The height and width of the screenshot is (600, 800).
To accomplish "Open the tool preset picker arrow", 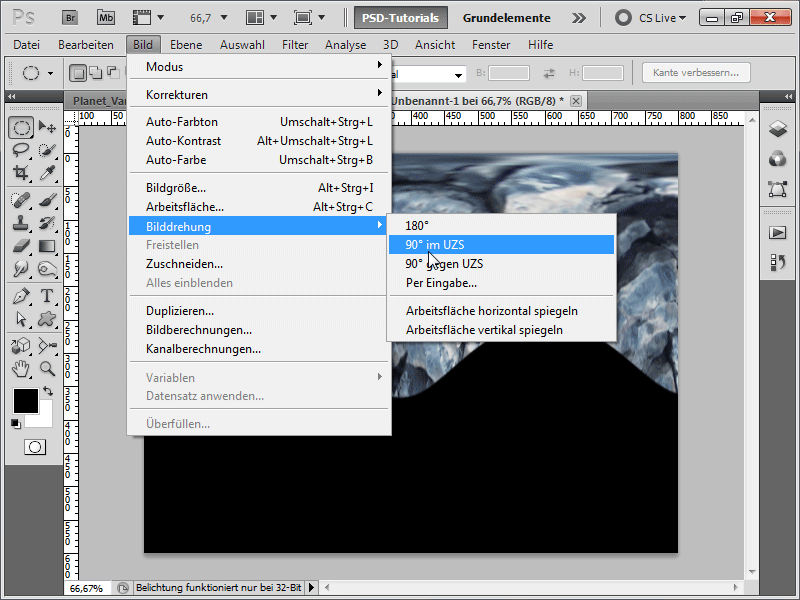I will [x=50, y=73].
